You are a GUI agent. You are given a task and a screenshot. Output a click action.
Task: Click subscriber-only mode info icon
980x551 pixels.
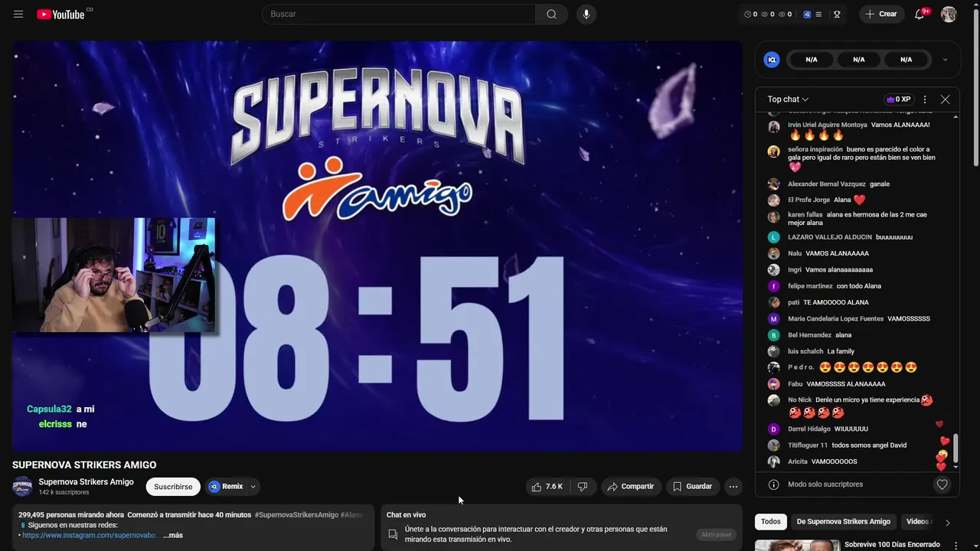point(773,484)
